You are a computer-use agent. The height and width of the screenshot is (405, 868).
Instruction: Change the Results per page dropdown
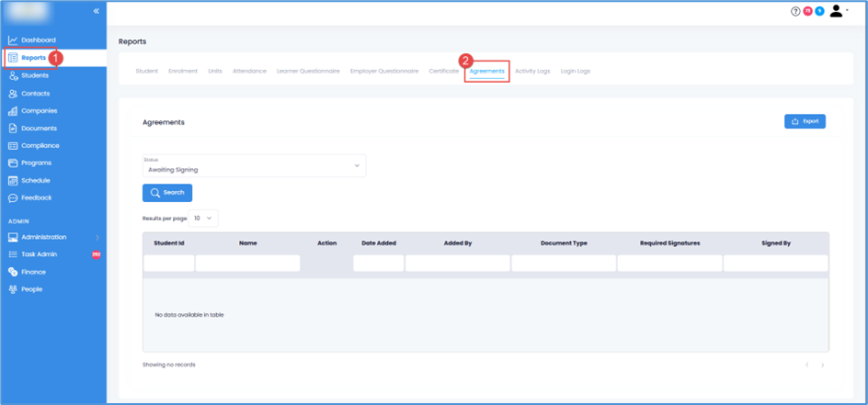point(205,219)
